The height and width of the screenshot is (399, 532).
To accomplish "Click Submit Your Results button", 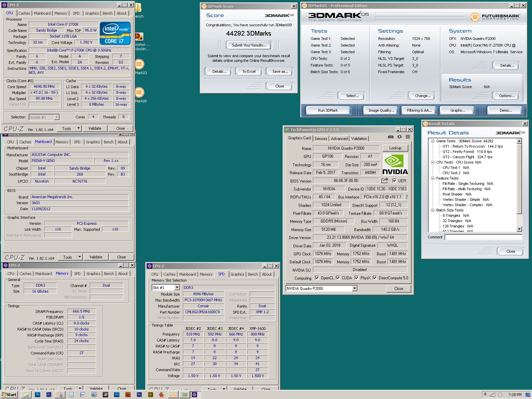I will point(249,45).
